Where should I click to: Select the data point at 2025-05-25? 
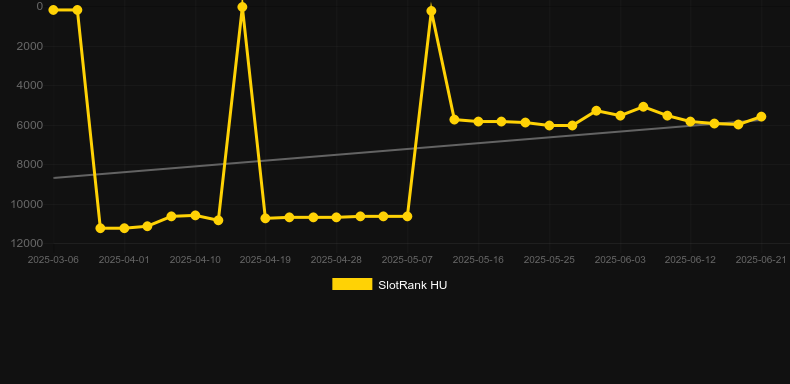(550, 125)
